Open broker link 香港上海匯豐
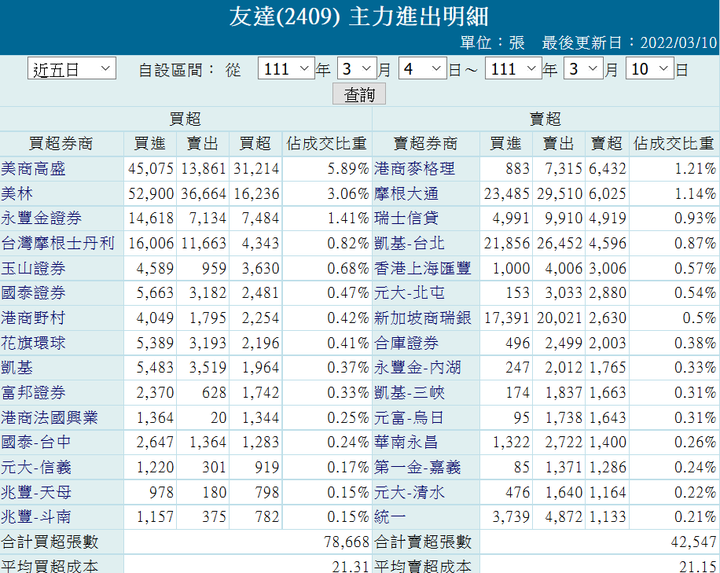This screenshot has height=573, width=720. [422, 269]
